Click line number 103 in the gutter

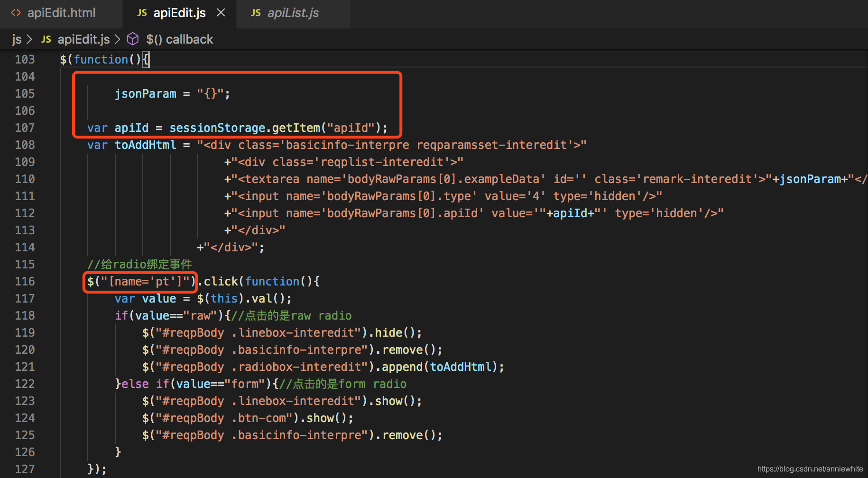point(25,59)
